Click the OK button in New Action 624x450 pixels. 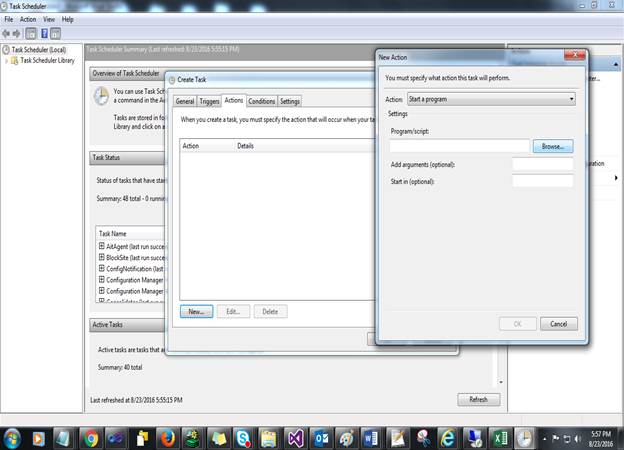[x=517, y=324]
